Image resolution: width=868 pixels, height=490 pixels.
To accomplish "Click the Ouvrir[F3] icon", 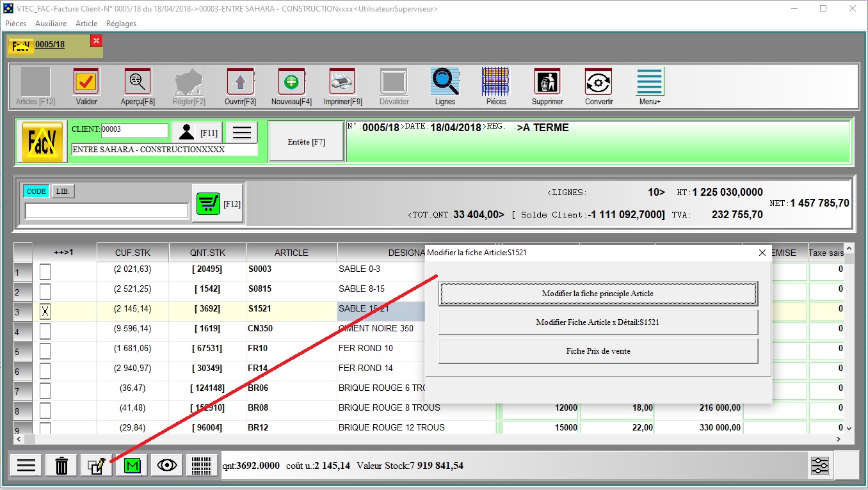I will (x=240, y=82).
